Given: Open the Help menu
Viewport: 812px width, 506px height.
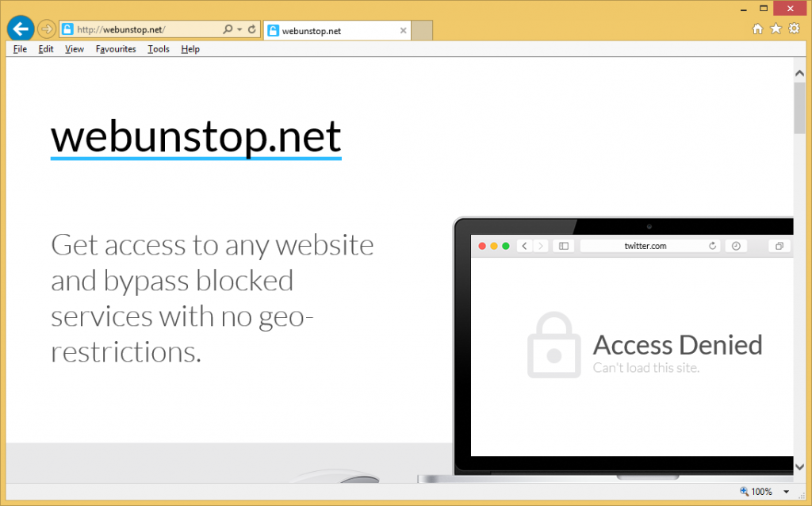Looking at the screenshot, I should [x=190, y=49].
